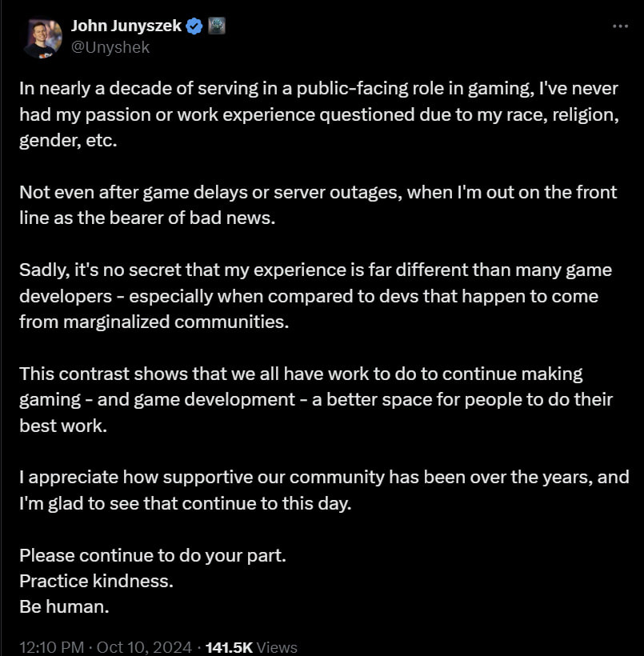Click the paragraph starting "I appreciate how supportive"
The height and width of the screenshot is (656, 644).
(x=324, y=490)
